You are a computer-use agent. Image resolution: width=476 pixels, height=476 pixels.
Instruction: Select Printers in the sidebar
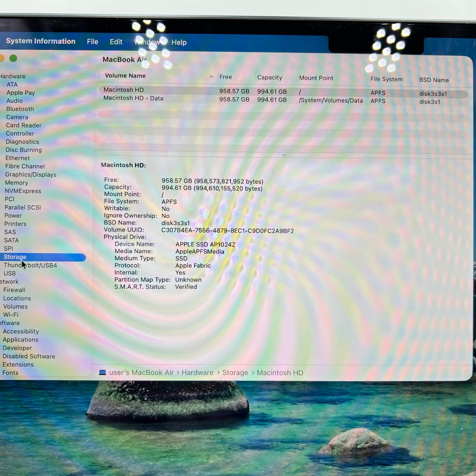pos(15,224)
